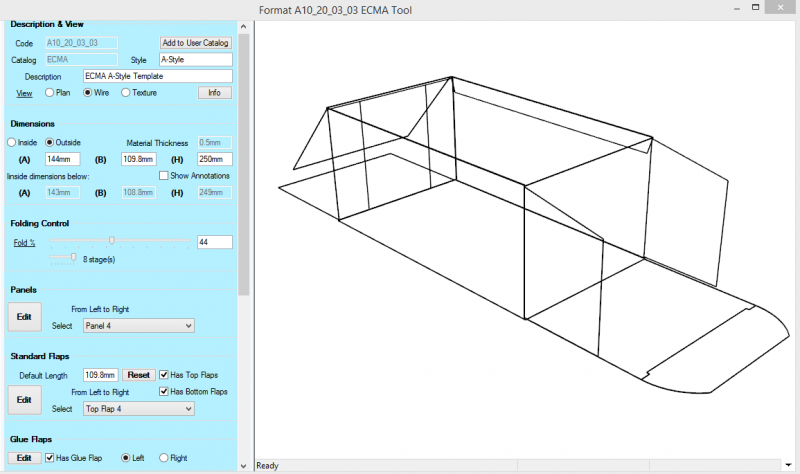Screen dimensions: 800x474
Task: Minimize the ECMA Tool window
Action: (737, 9)
